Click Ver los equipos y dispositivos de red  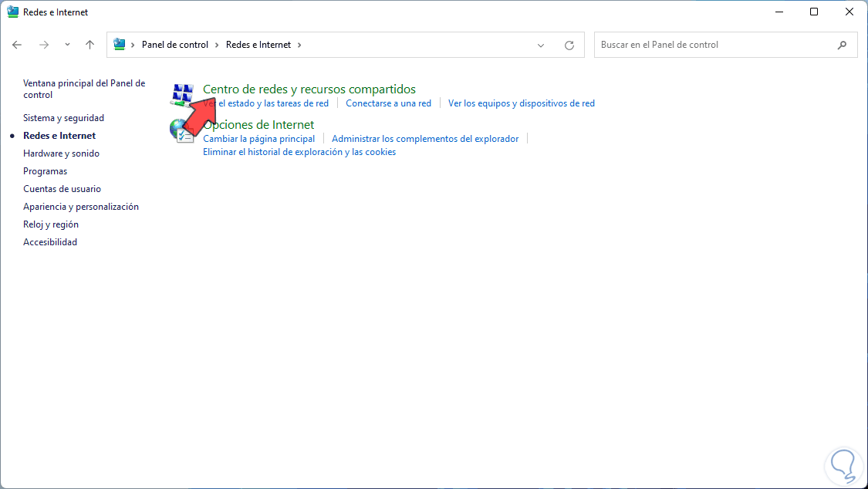pyautogui.click(x=522, y=103)
